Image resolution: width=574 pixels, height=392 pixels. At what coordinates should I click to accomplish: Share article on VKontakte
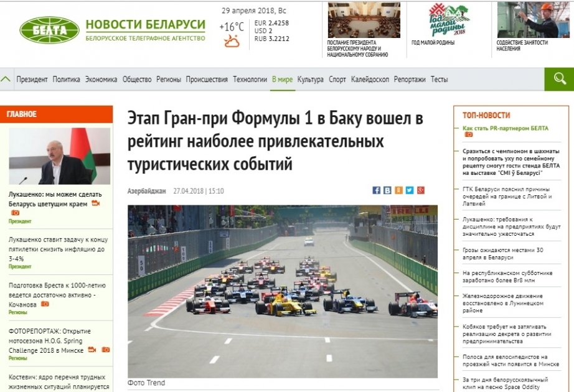pyautogui.click(x=387, y=190)
